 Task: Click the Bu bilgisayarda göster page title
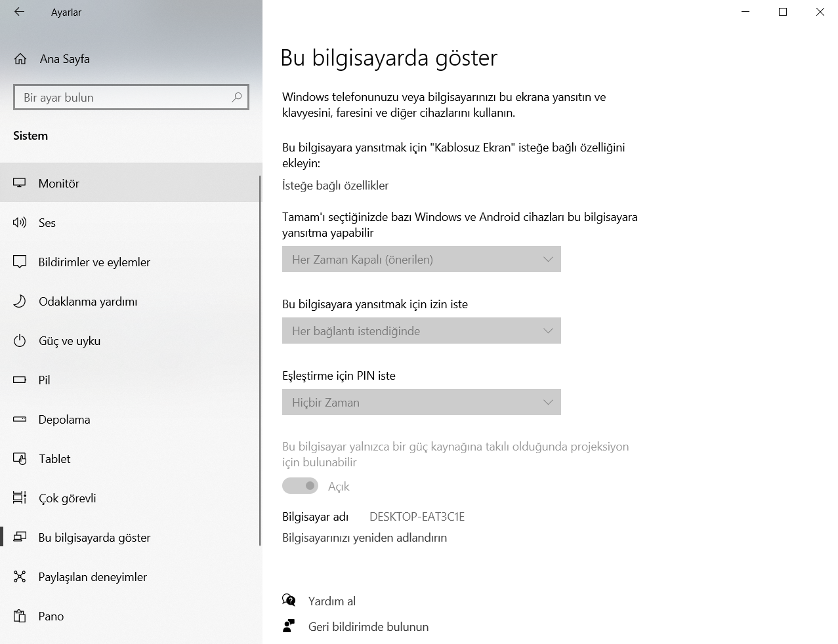pos(388,58)
